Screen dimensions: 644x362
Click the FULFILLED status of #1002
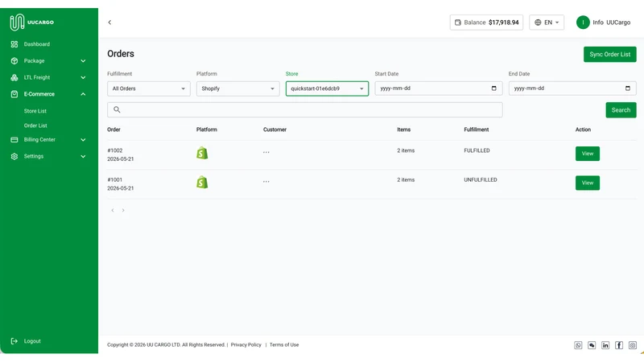point(477,150)
